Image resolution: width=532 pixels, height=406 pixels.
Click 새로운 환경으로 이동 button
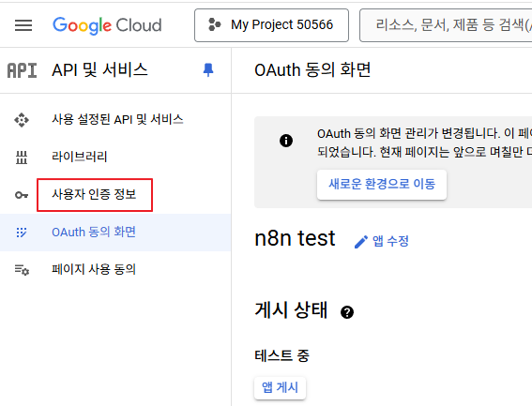[x=382, y=185]
